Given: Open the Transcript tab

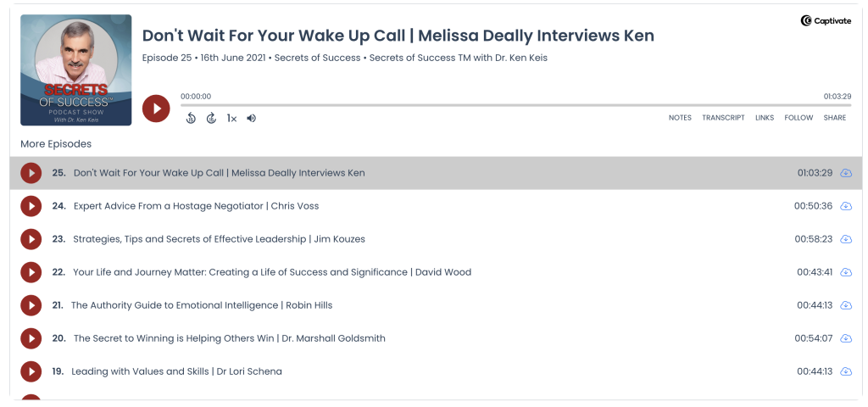Looking at the screenshot, I should pyautogui.click(x=723, y=118).
